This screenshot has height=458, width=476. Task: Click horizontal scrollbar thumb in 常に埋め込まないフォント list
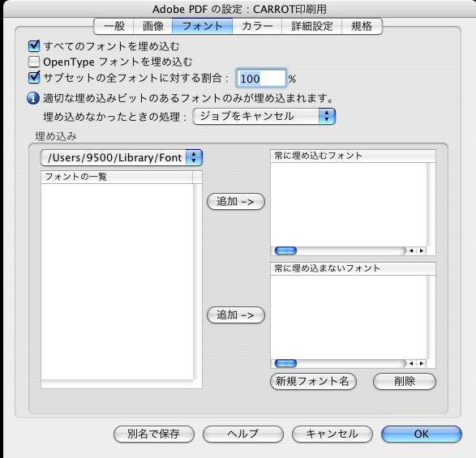tap(285, 363)
